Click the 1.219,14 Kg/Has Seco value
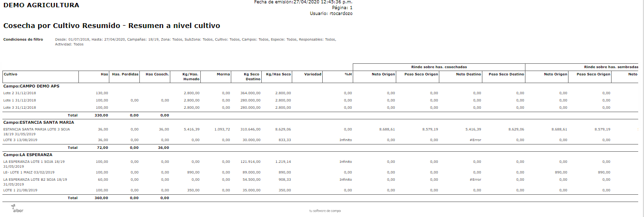 tap(284, 162)
